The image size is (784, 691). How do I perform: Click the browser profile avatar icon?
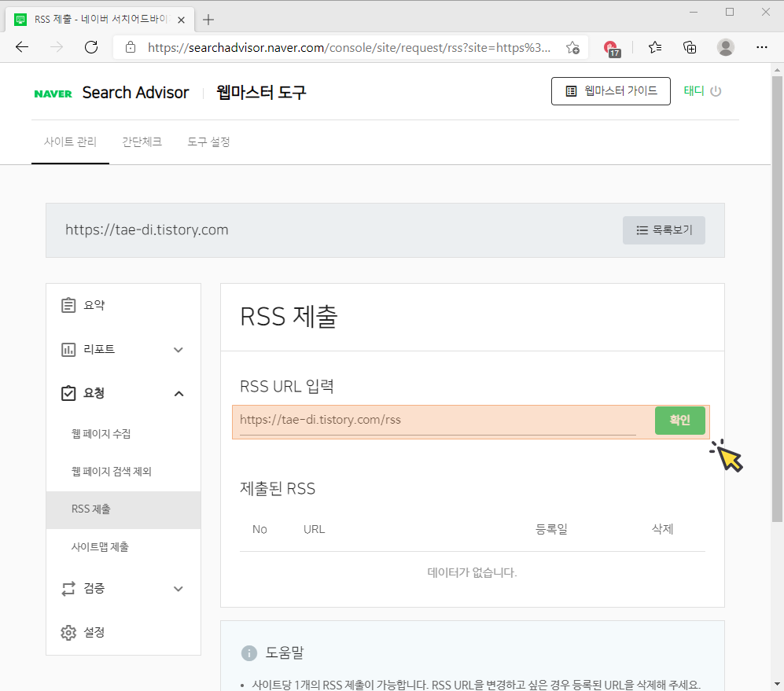[x=726, y=47]
